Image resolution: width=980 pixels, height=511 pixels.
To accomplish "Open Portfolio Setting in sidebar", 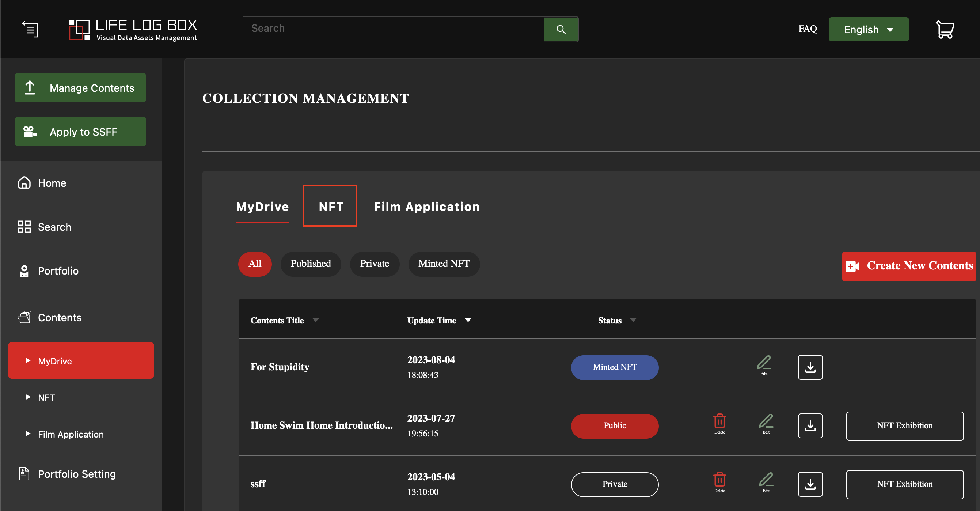I will (x=67, y=474).
